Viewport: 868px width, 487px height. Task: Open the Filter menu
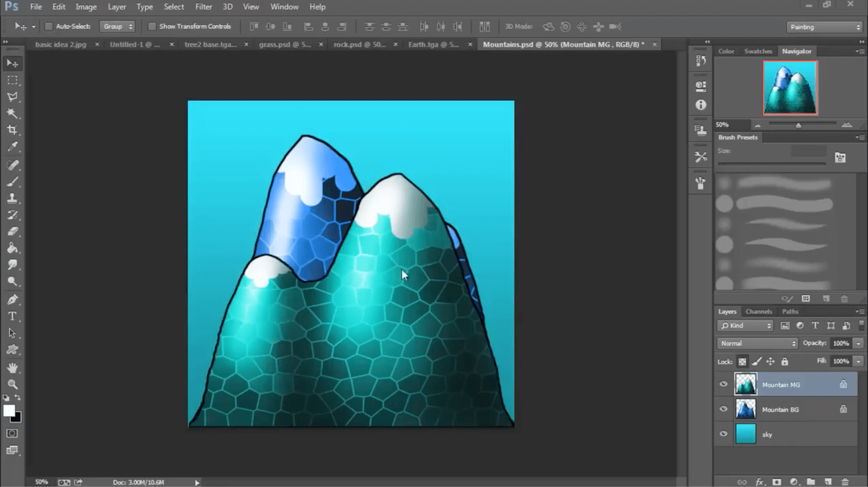coord(203,7)
